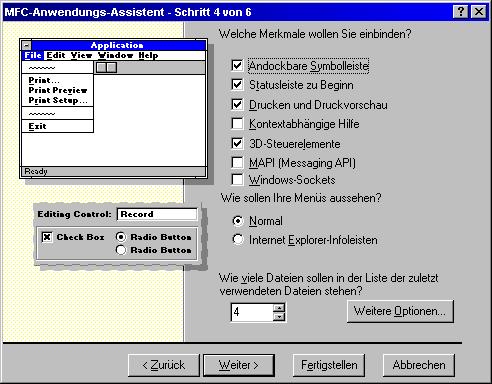
Task: Click preview Application system menu icon
Action: [27, 45]
